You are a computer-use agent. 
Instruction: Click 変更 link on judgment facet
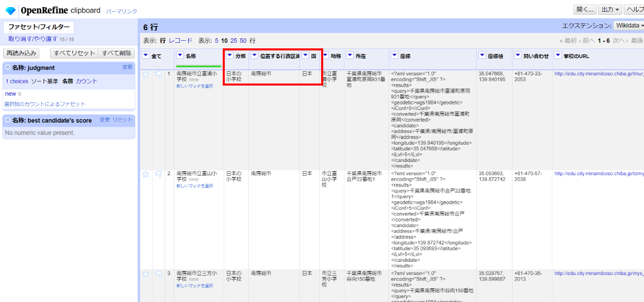[127, 67]
